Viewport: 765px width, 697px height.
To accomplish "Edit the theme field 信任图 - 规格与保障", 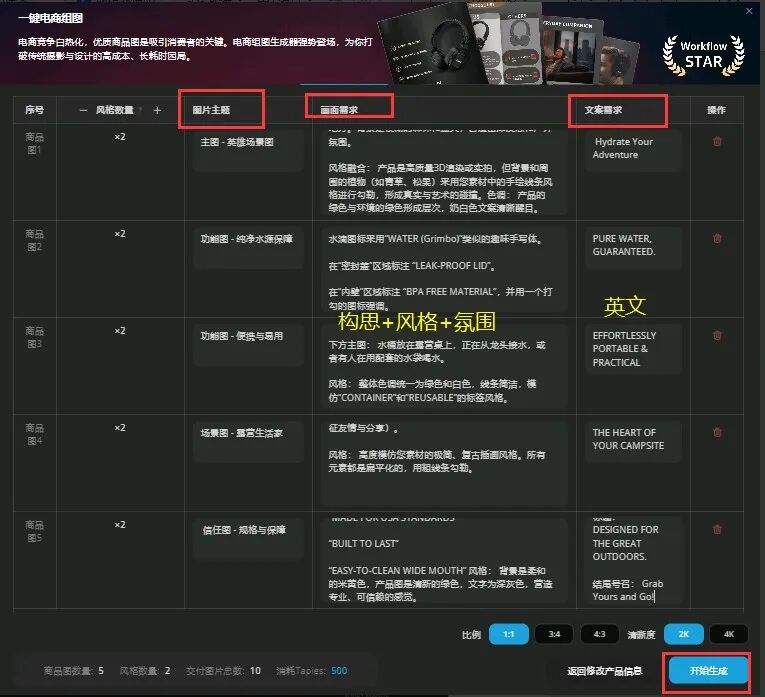I will point(248,539).
